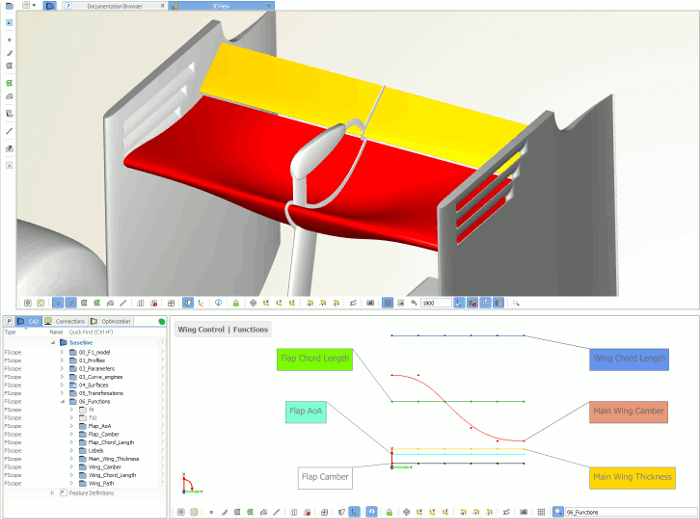Click the diagonal line icon in left vertical toolbar
Viewport: 700px width, 519px height.
(9, 131)
